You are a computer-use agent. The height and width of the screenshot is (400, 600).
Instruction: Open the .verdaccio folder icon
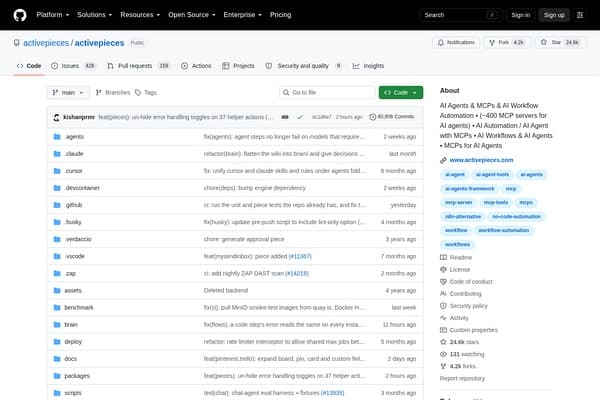57,239
